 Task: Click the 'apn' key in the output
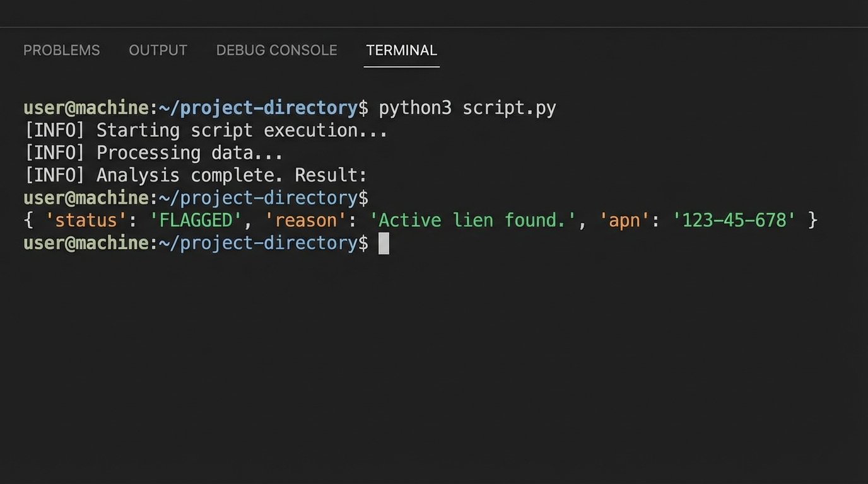[x=625, y=221]
